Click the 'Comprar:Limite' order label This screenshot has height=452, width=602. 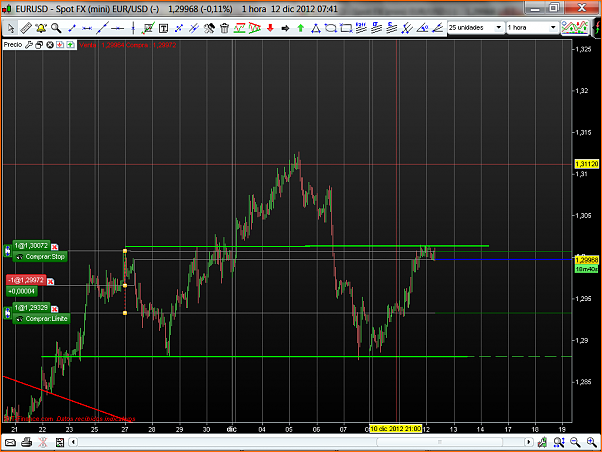(41, 319)
